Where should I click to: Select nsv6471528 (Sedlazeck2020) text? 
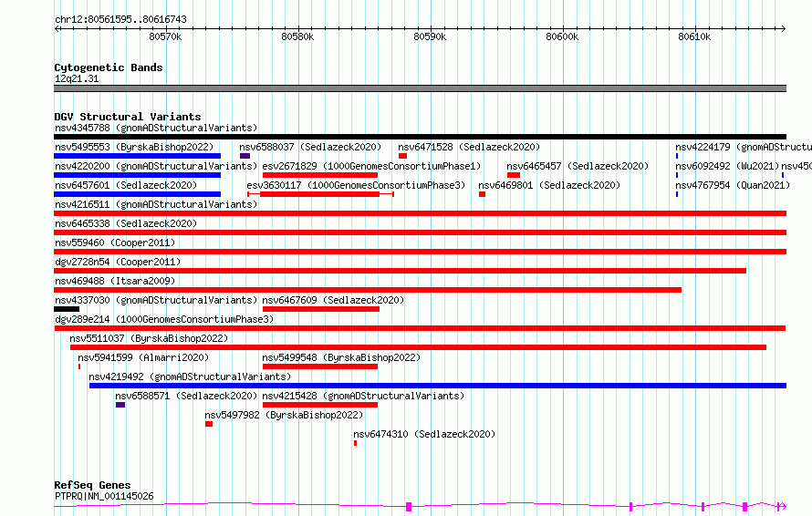[469, 147]
